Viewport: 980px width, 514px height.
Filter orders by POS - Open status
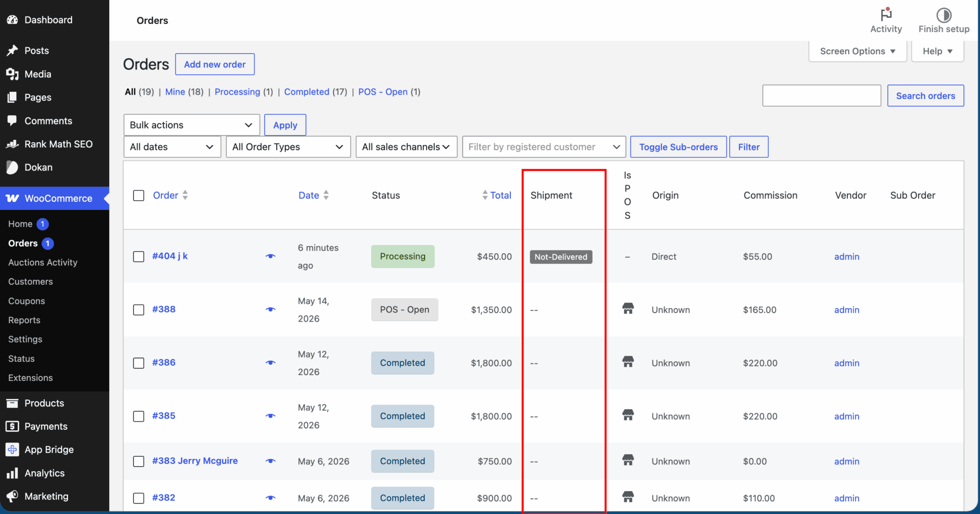coord(383,92)
